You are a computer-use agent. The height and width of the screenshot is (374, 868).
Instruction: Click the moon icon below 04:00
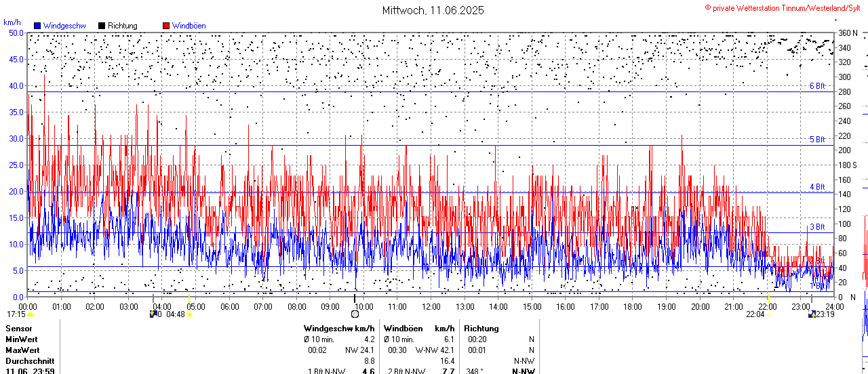tap(153, 314)
